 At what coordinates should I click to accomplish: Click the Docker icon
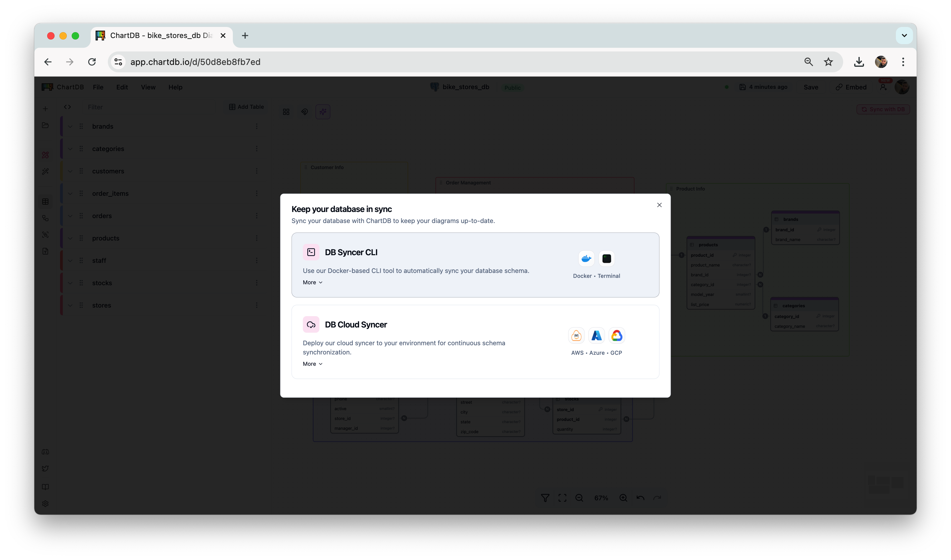(586, 259)
